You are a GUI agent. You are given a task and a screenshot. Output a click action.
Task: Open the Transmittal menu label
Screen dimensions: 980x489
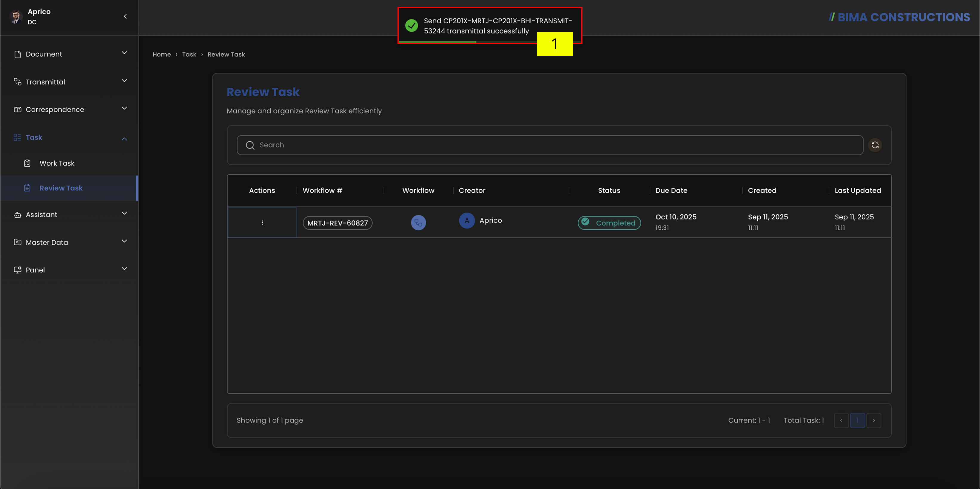click(x=45, y=82)
